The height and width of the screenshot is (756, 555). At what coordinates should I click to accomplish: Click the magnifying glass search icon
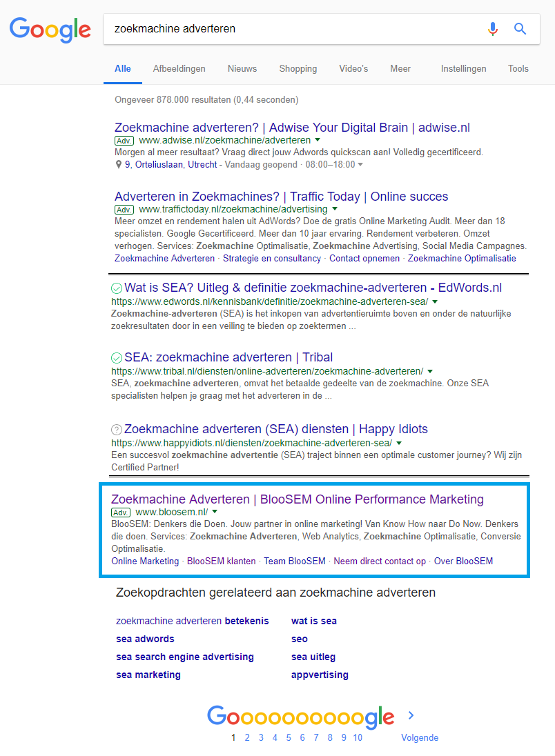point(520,29)
